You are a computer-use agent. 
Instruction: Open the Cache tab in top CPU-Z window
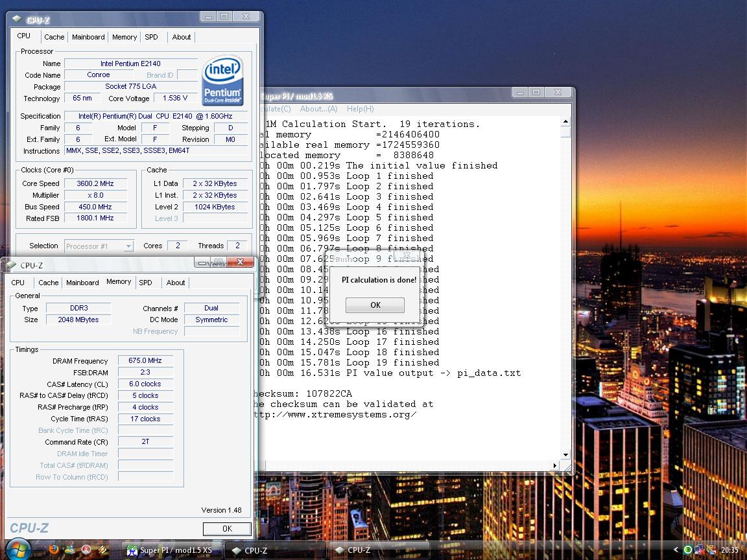pos(54,37)
